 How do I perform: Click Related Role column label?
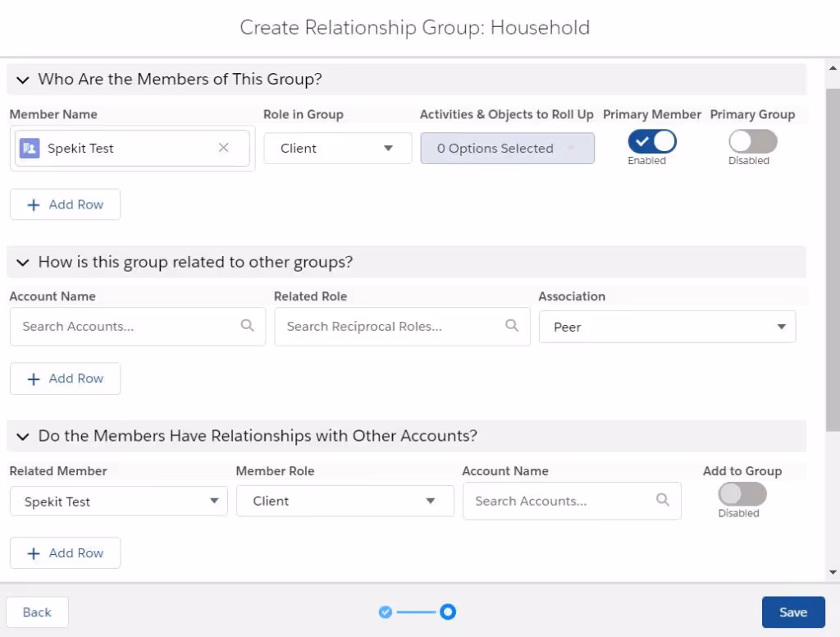tap(310, 296)
